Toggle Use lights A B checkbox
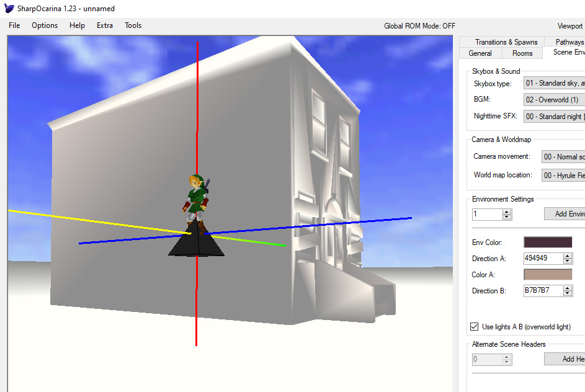585x392 pixels. point(474,327)
